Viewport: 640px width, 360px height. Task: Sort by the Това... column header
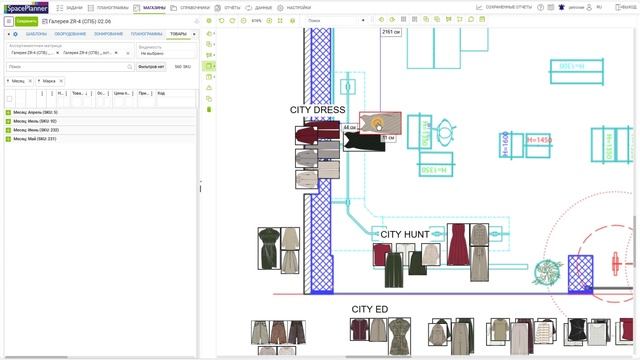pyautogui.click(x=79, y=93)
